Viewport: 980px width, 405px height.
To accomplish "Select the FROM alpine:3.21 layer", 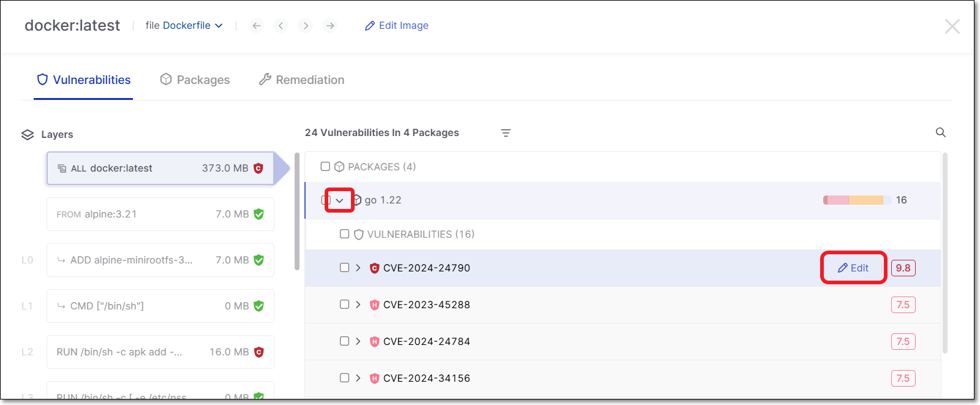I will tap(160, 214).
